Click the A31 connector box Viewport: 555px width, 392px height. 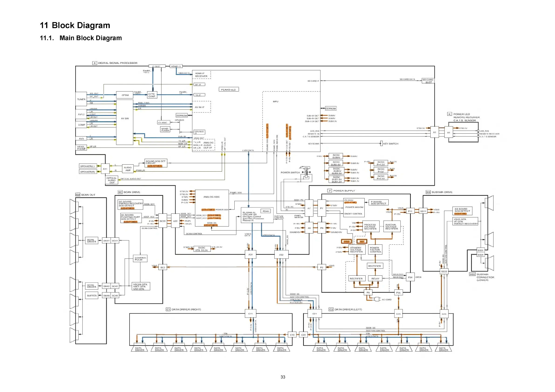tap(250, 255)
